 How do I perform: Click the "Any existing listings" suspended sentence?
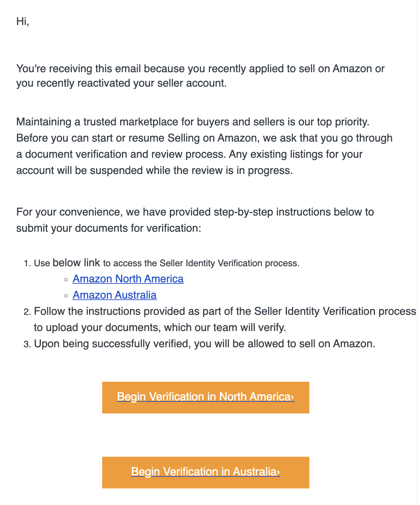pyautogui.click(x=190, y=162)
